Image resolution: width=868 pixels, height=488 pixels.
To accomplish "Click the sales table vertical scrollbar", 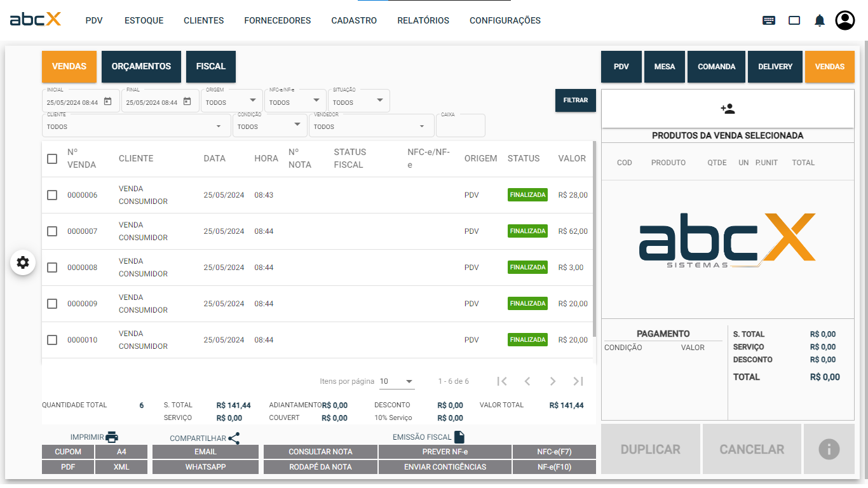I will point(594,239).
